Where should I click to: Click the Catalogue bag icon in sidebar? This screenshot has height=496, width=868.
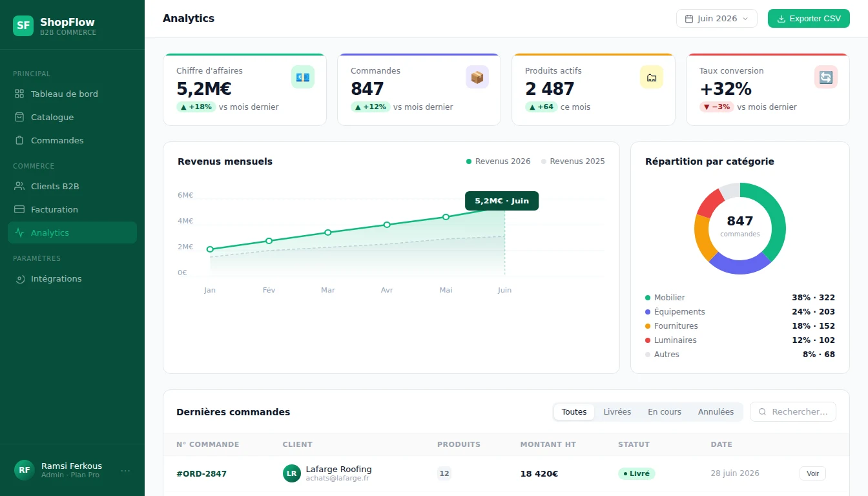click(19, 117)
